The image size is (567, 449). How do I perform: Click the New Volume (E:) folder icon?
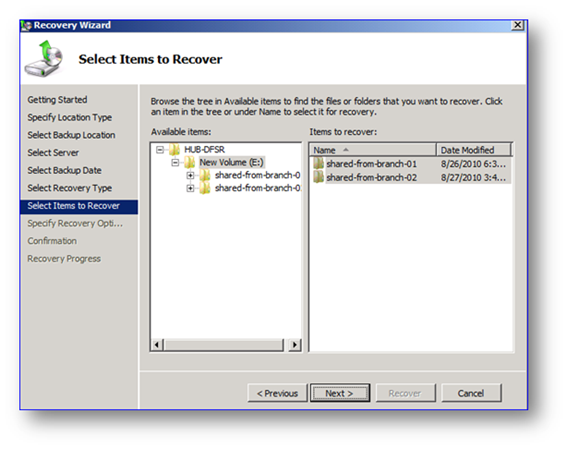[x=190, y=162]
